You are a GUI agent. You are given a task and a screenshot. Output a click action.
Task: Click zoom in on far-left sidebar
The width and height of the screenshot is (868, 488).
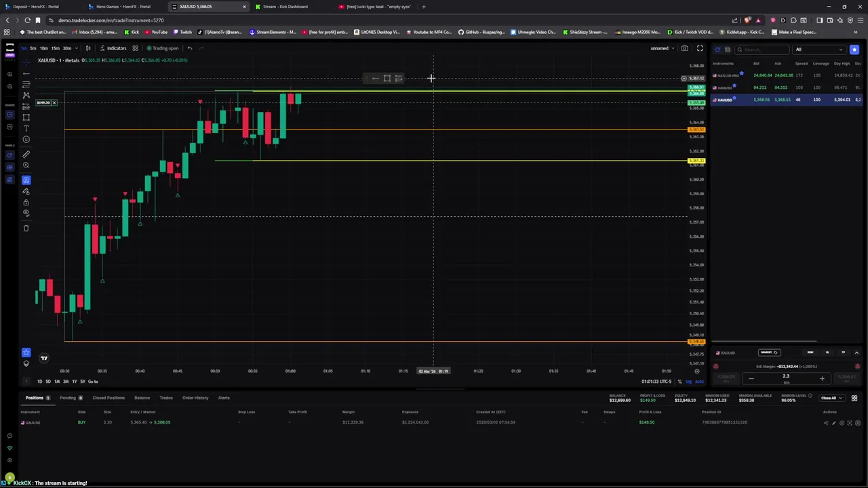click(x=9, y=74)
